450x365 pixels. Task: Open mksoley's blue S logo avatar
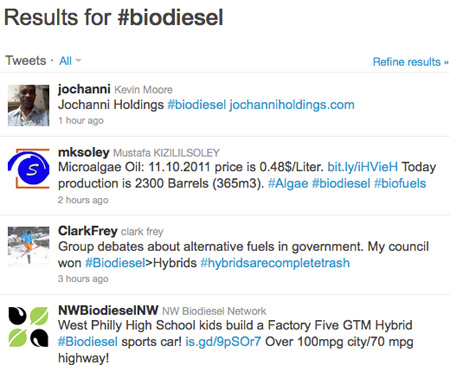coord(28,168)
